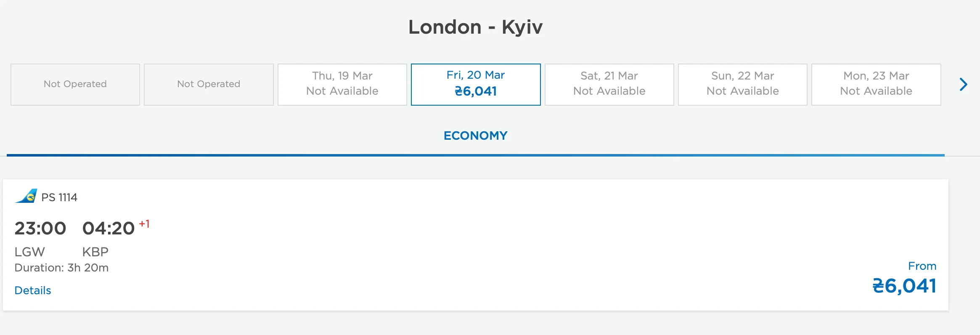Screen dimensions: 980x335
Task: Click the Ukraine International airline tail logo
Action: click(26, 196)
